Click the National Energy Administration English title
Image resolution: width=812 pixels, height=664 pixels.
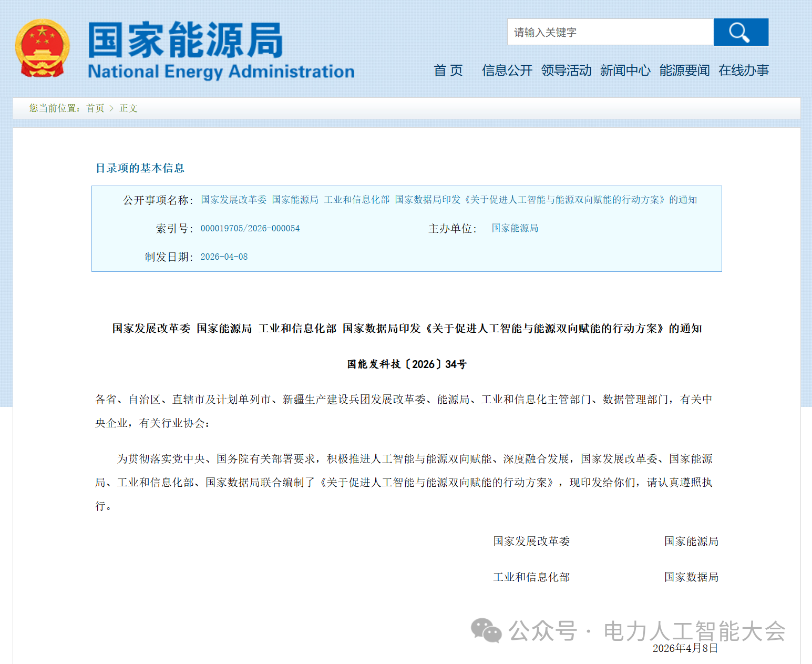pyautogui.click(x=221, y=71)
